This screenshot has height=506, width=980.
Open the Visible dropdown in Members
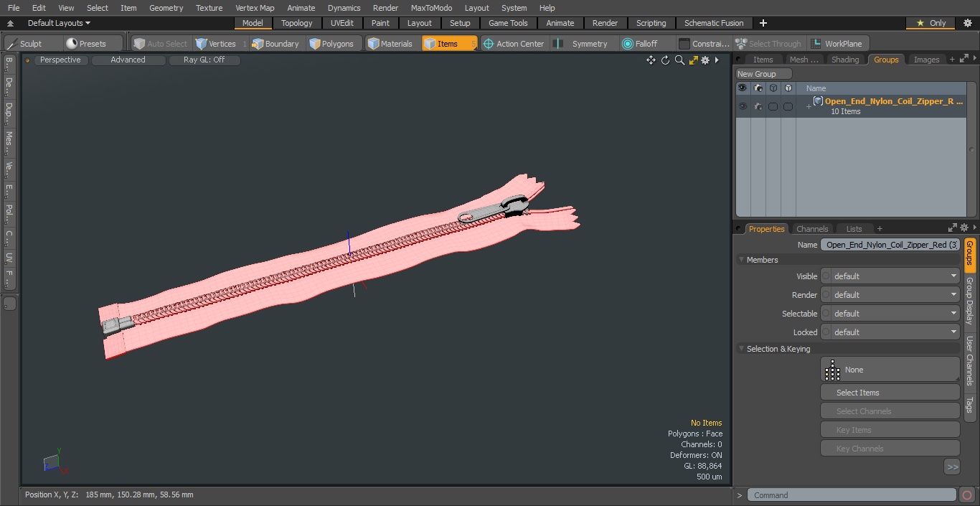[890, 276]
